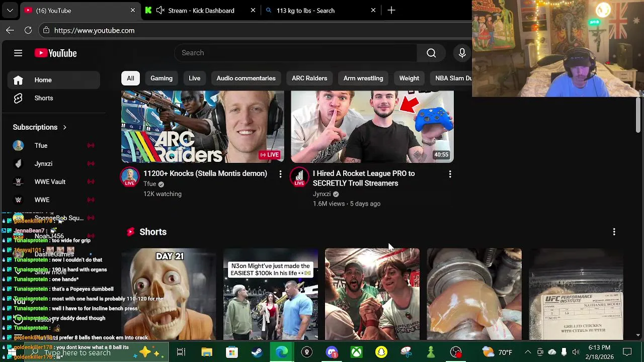
Task: Open Discord from the taskbar
Action: click(x=332, y=352)
